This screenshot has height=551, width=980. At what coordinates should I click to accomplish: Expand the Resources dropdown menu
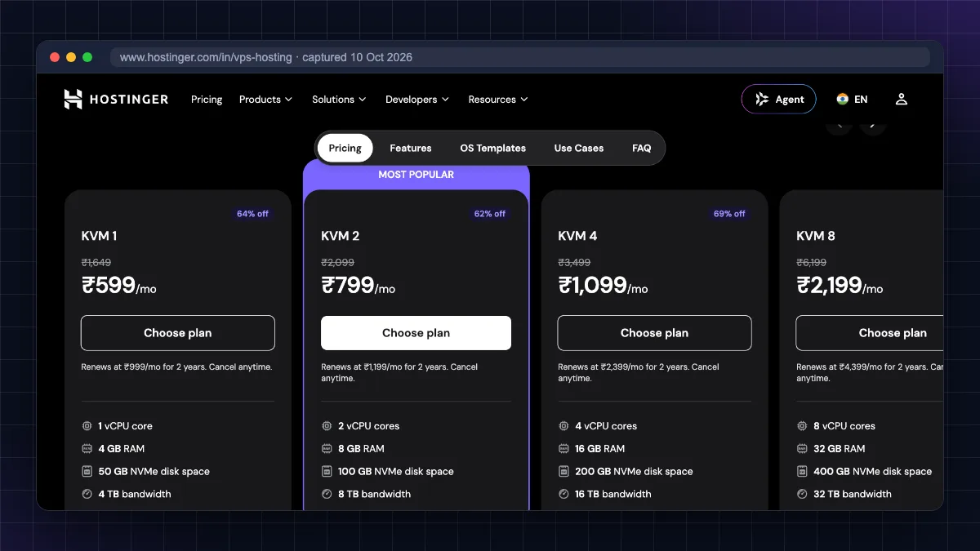tap(498, 100)
